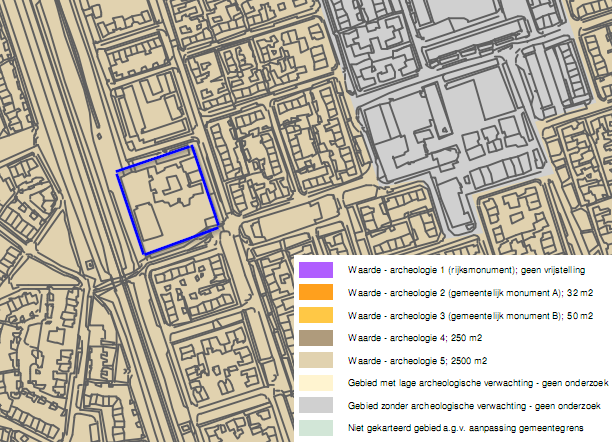
Task: Click the grey zonder verwachting legend swatch
Action: pos(316,405)
